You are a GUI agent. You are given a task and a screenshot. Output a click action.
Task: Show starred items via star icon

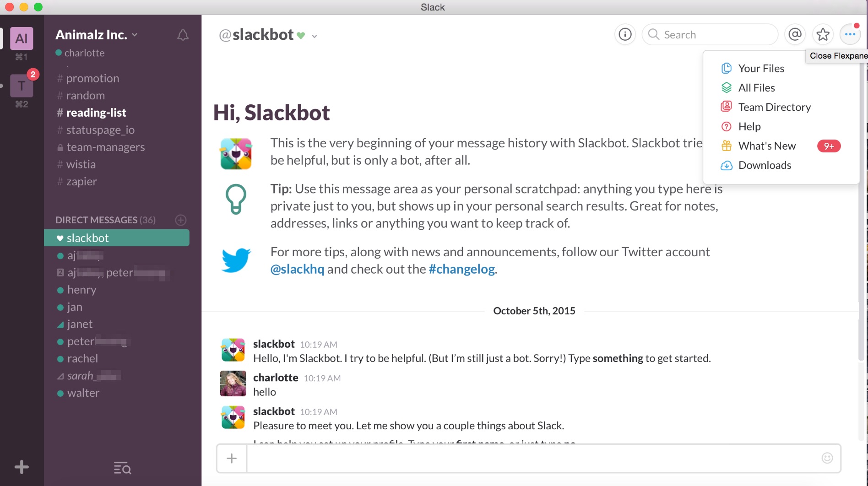(x=823, y=34)
